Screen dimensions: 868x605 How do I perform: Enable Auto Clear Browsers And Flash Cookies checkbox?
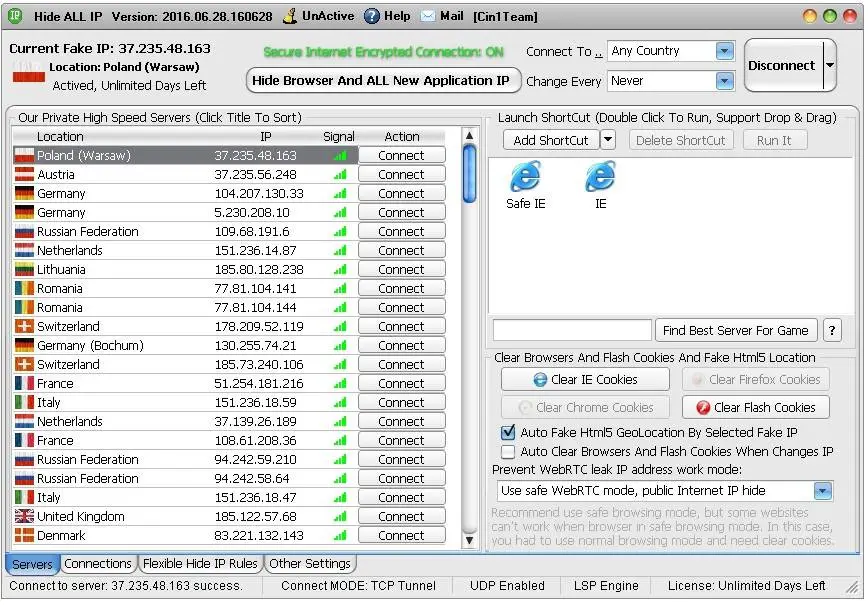(x=508, y=452)
